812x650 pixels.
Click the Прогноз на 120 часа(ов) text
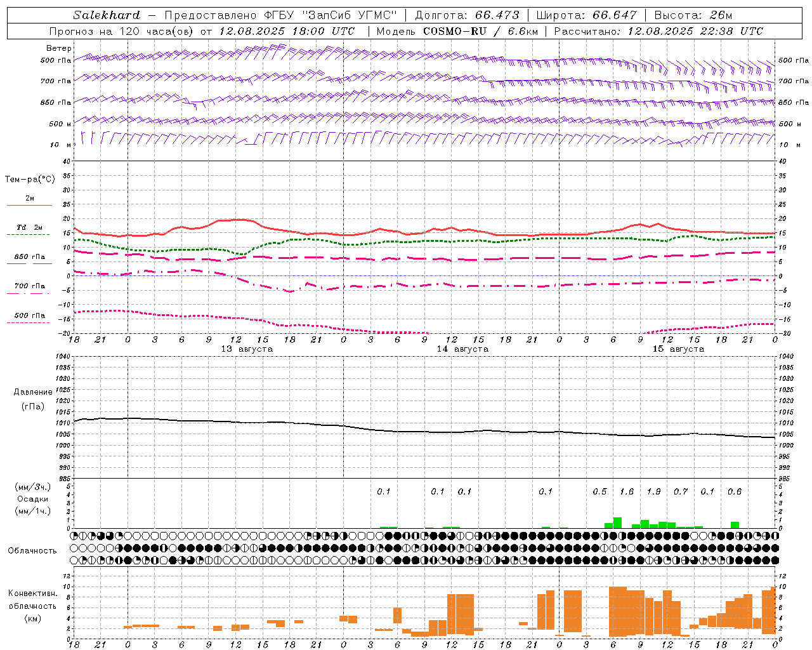pyautogui.click(x=122, y=31)
